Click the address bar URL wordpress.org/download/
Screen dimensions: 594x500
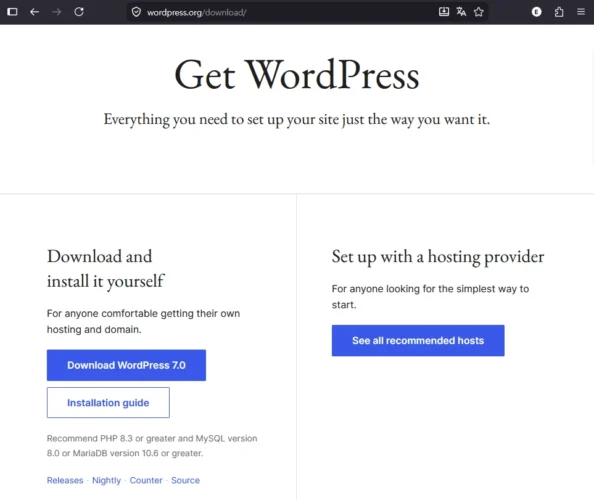[197, 12]
